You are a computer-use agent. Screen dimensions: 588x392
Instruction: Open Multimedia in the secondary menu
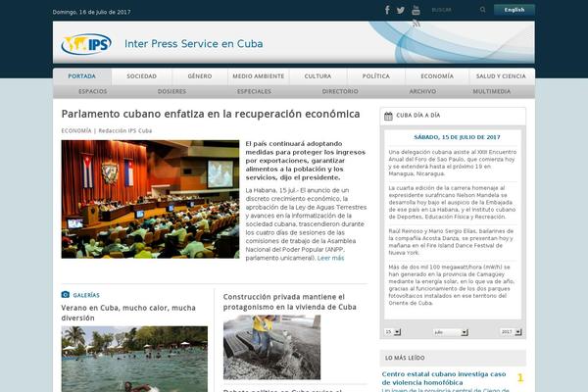tap(492, 91)
